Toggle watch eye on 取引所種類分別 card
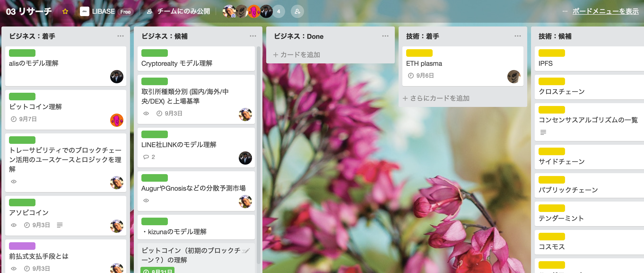644x273 pixels. tap(146, 113)
